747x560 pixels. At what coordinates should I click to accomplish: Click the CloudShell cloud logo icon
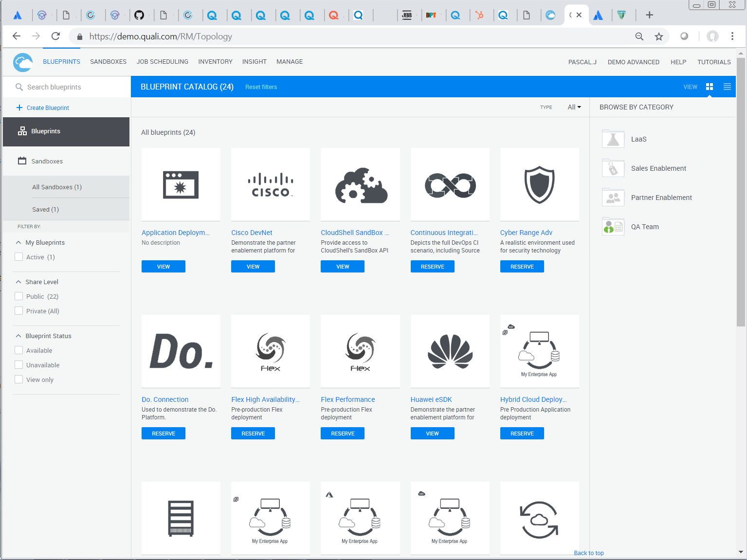pos(23,62)
